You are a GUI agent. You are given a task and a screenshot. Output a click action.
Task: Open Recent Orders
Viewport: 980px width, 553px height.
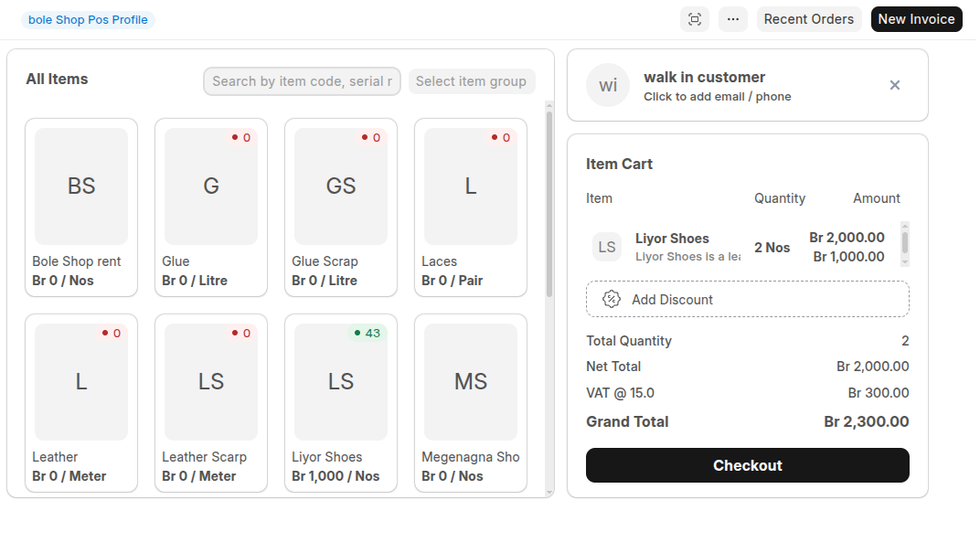[808, 19]
